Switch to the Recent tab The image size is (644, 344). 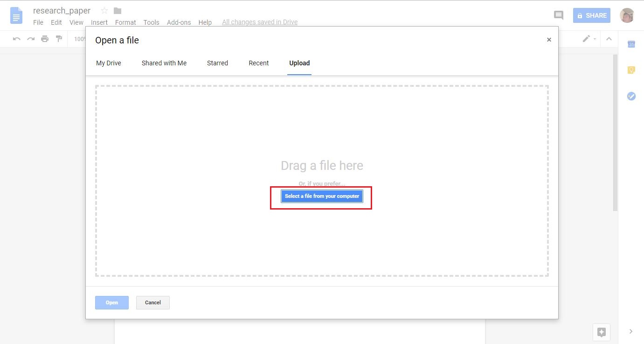259,63
